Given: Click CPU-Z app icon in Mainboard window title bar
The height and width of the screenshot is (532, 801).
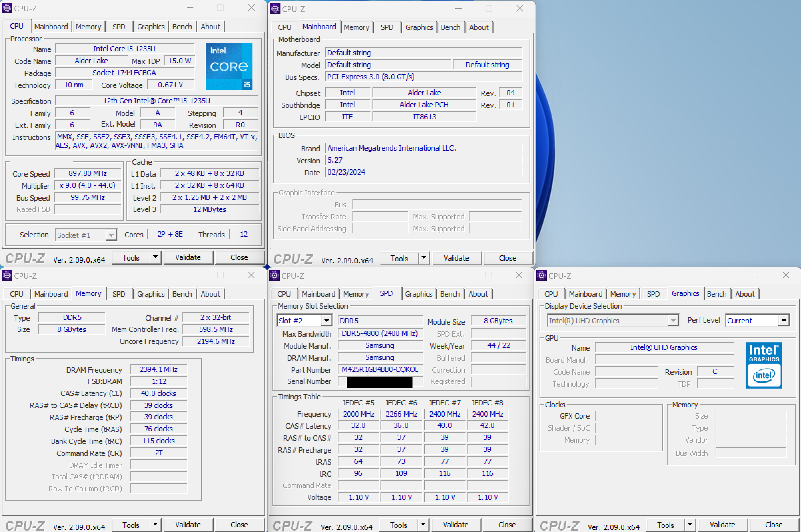Looking at the screenshot, I should click(x=275, y=8).
